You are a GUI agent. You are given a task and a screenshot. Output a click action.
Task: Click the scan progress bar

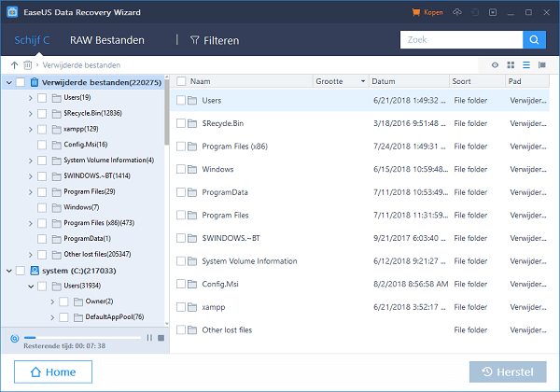(82, 337)
